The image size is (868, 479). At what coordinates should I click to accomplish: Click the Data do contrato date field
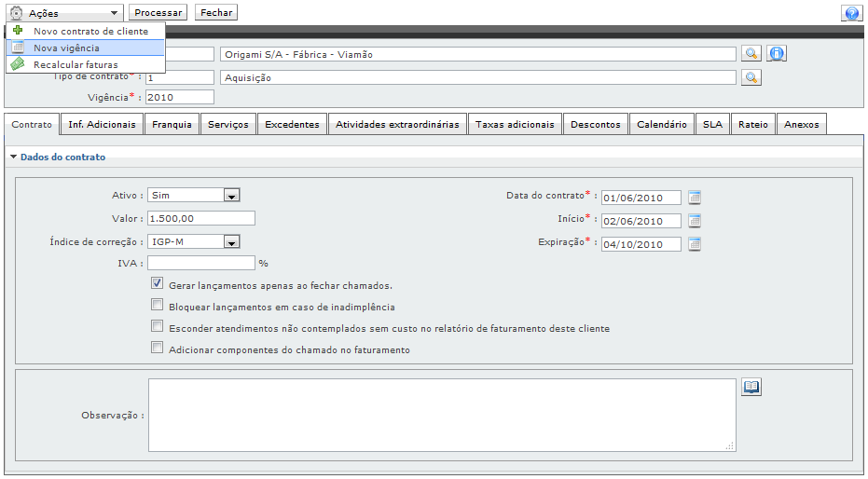point(641,198)
